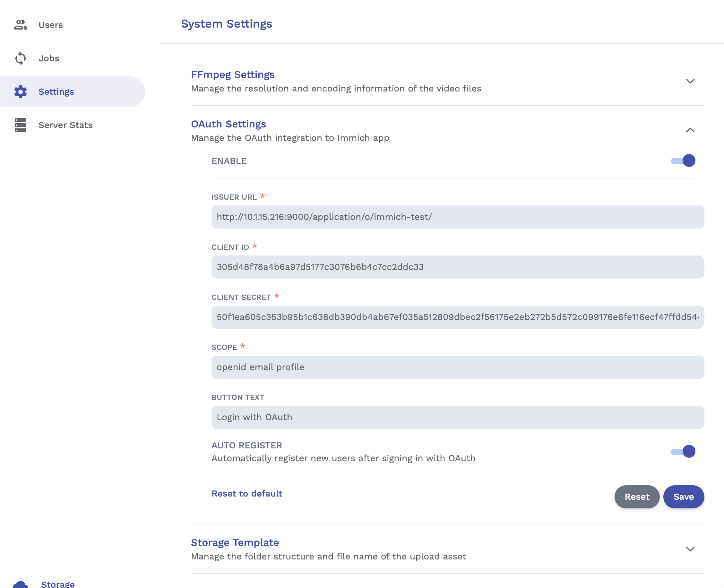Focus the Client ID input field

coord(457,267)
